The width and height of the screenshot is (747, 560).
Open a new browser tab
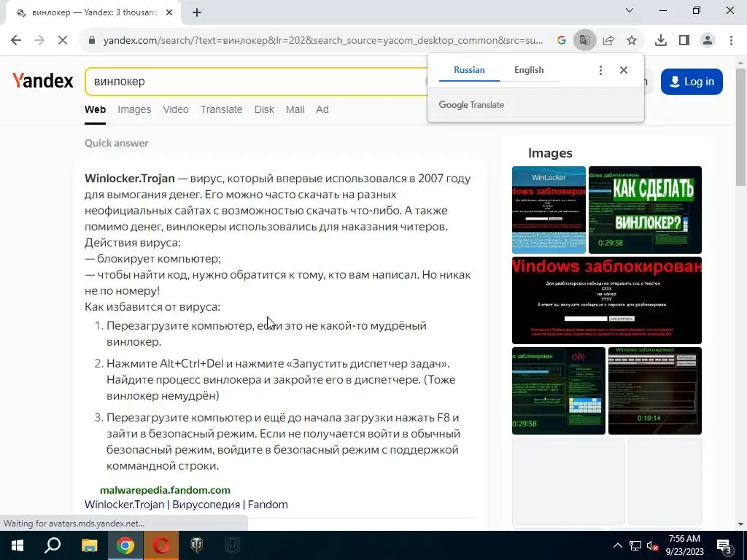point(197,13)
